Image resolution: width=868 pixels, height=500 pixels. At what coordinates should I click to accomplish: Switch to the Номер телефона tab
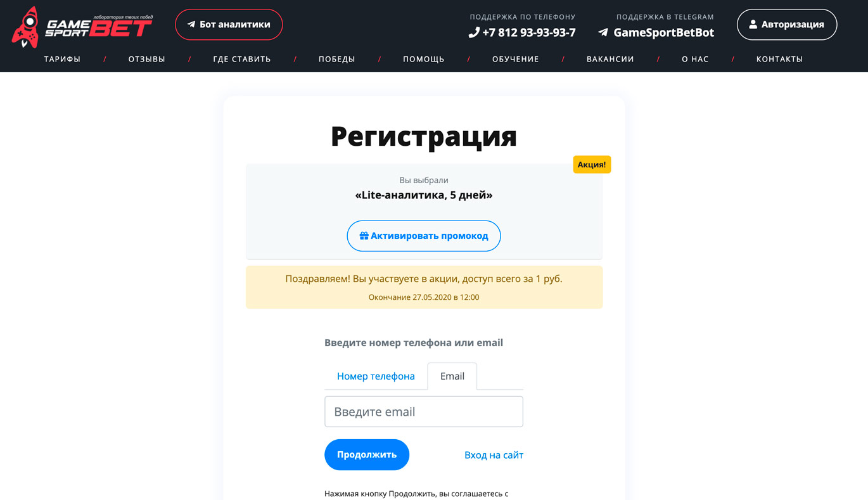(376, 376)
